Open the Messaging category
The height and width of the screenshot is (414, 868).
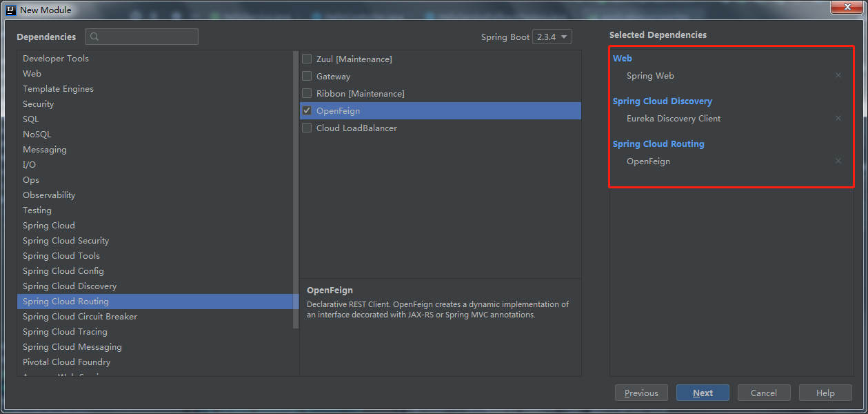(x=157, y=150)
